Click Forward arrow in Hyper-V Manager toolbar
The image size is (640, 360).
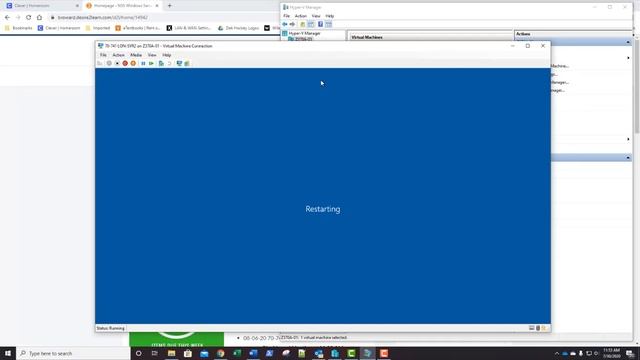point(292,24)
